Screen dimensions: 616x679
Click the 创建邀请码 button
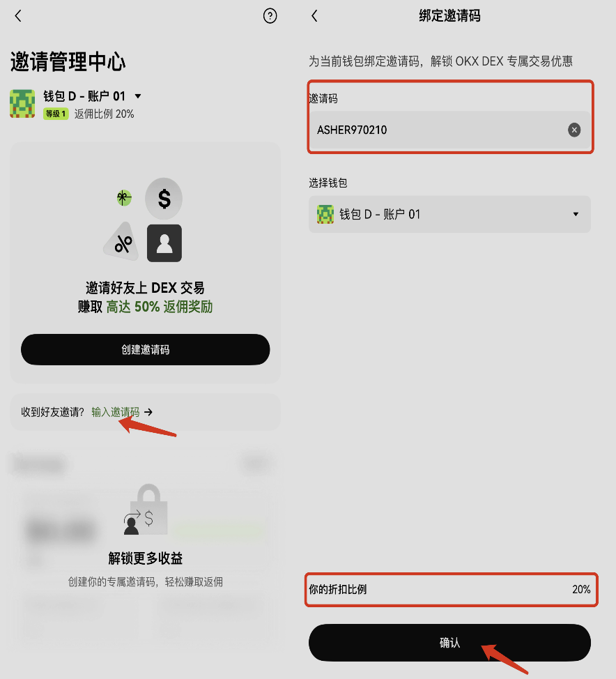click(x=146, y=349)
